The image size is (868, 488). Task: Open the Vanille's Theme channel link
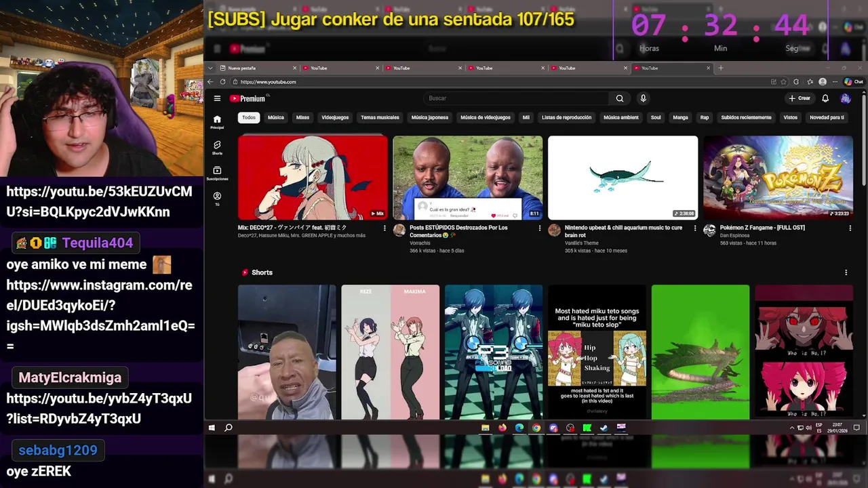(x=582, y=243)
